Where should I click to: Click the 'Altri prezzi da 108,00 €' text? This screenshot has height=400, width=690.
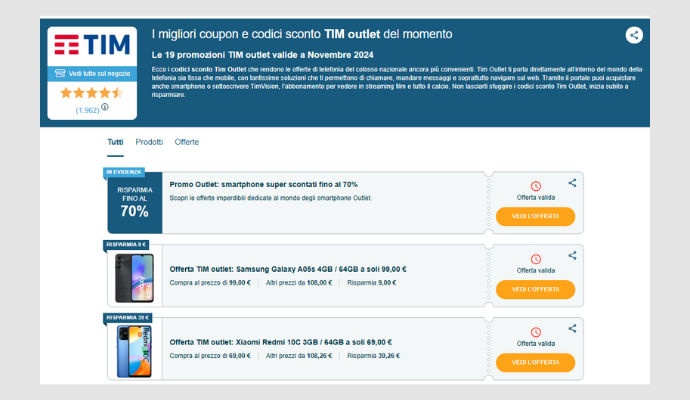point(299,283)
